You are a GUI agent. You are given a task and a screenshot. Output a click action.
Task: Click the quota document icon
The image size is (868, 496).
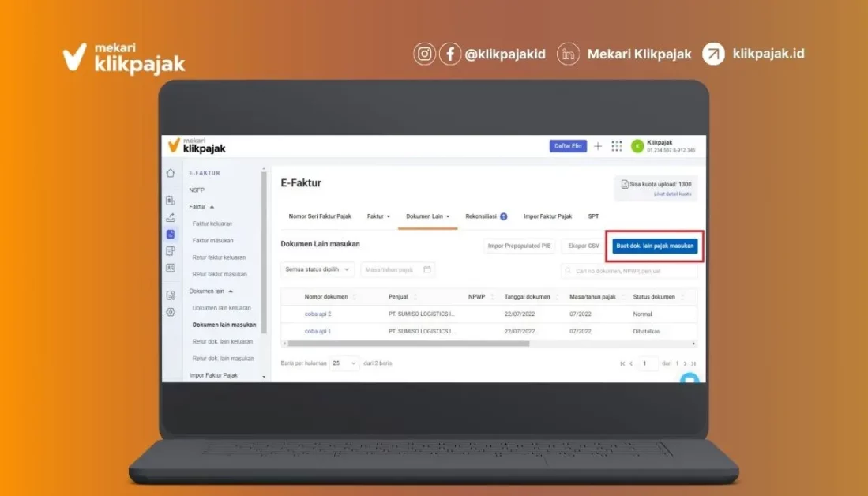click(625, 184)
